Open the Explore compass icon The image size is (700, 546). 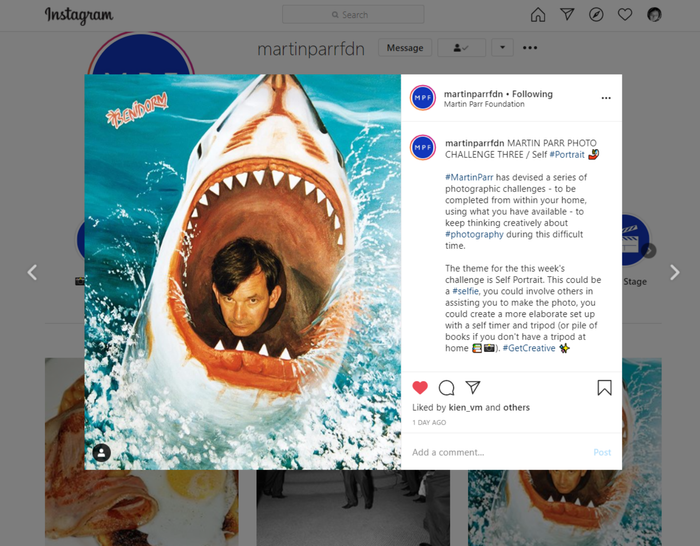pos(596,15)
